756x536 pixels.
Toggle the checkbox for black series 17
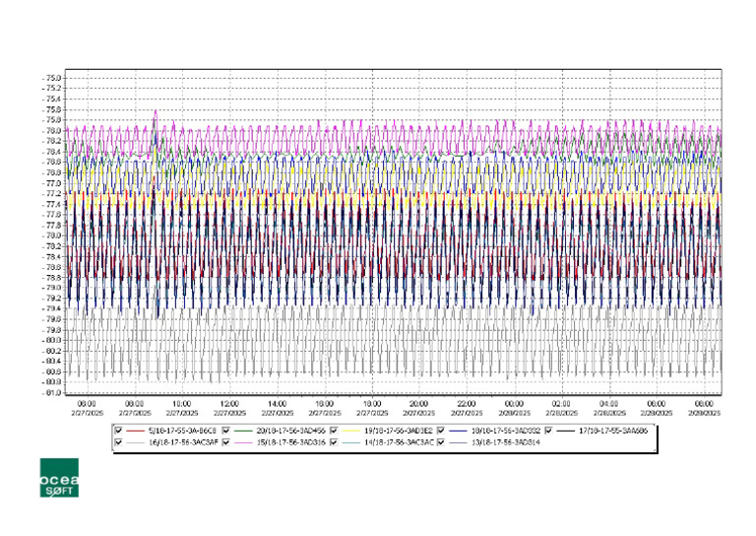click(x=548, y=431)
